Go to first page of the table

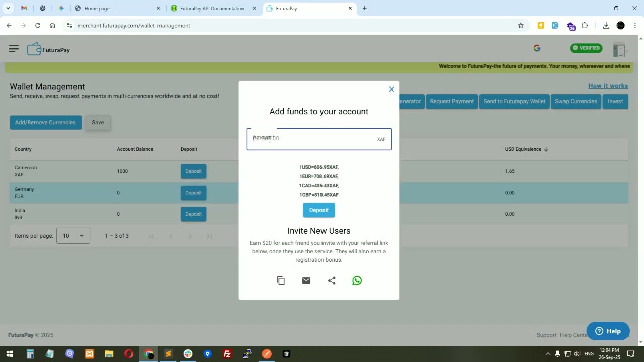[151, 236]
